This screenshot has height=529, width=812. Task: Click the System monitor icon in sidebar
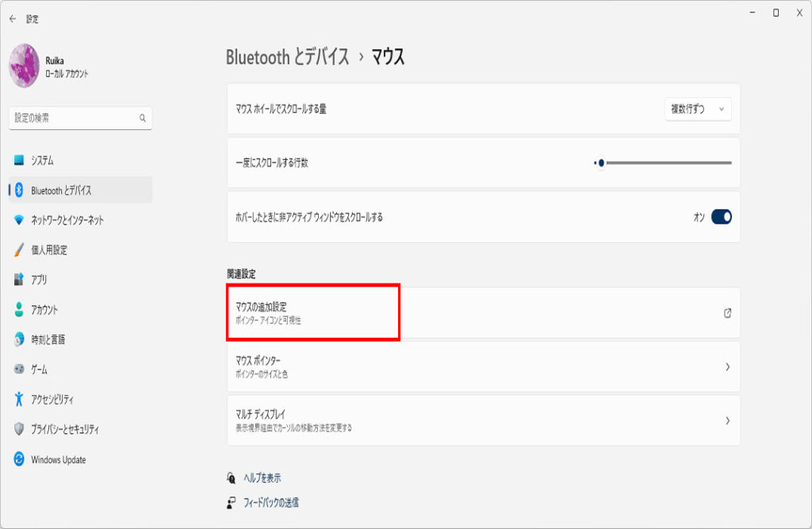click(19, 160)
